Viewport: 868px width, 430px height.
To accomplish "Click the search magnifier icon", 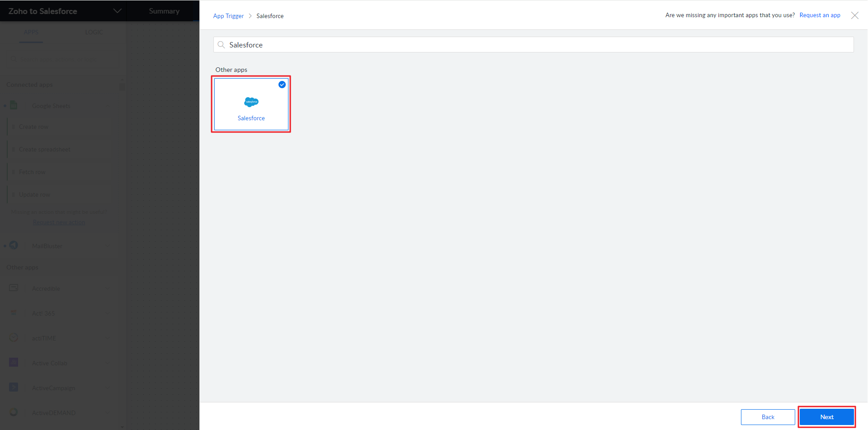I will pos(221,45).
